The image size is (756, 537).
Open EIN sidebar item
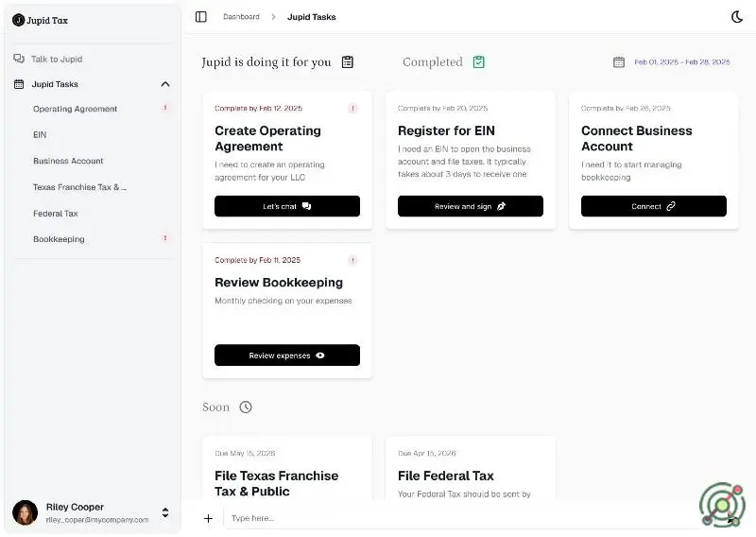[40, 135]
